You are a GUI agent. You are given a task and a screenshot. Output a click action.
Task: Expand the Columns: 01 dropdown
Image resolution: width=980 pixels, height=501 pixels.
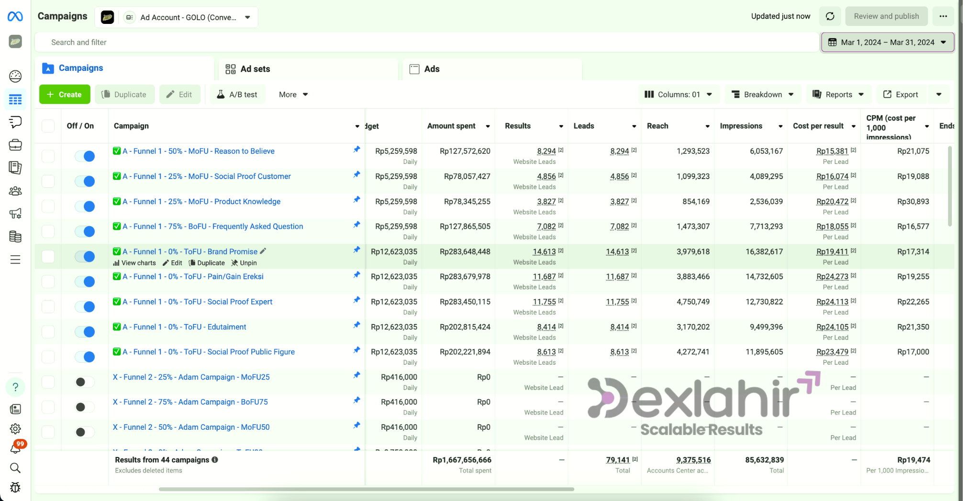pyautogui.click(x=678, y=95)
